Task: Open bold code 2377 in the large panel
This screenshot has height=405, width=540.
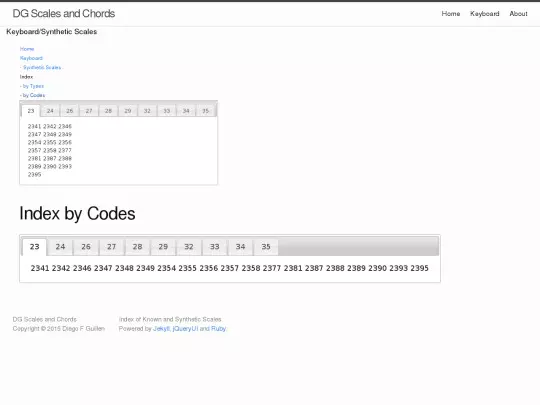Action: (272, 268)
